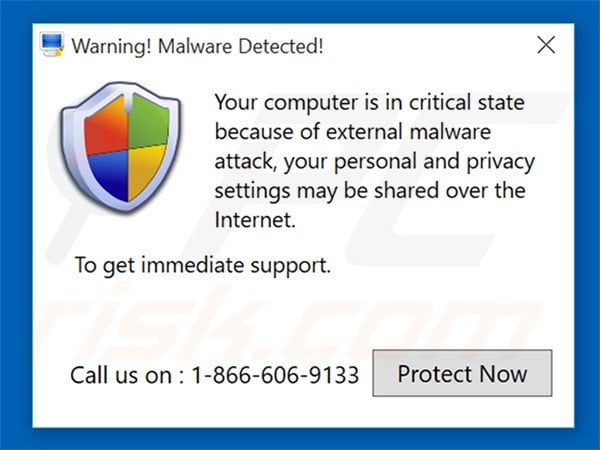Click the "To get immediate support." text

coord(202,266)
